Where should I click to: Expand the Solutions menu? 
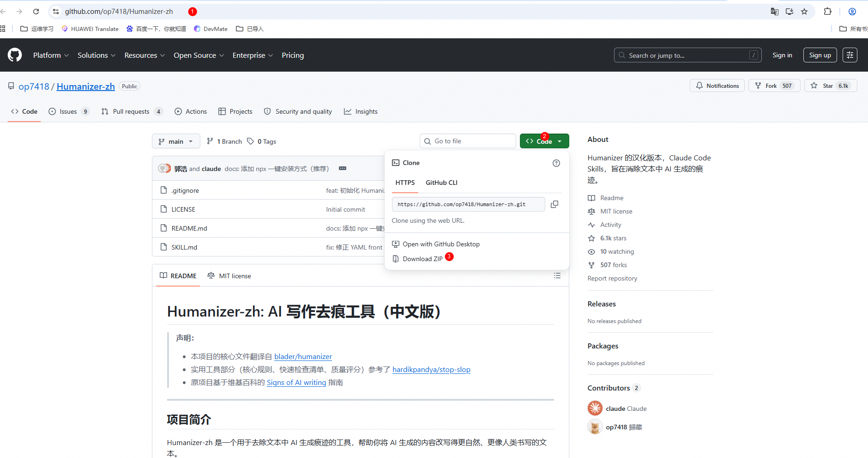[x=96, y=55]
